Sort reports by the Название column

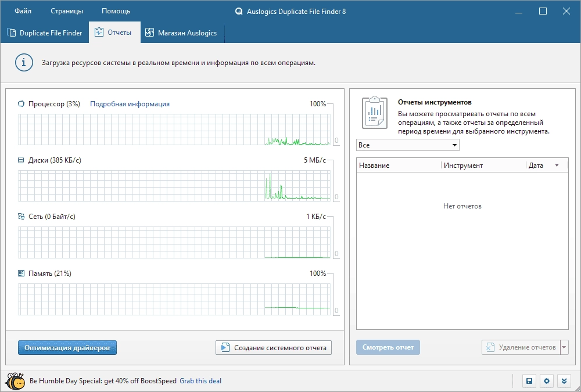pos(399,166)
